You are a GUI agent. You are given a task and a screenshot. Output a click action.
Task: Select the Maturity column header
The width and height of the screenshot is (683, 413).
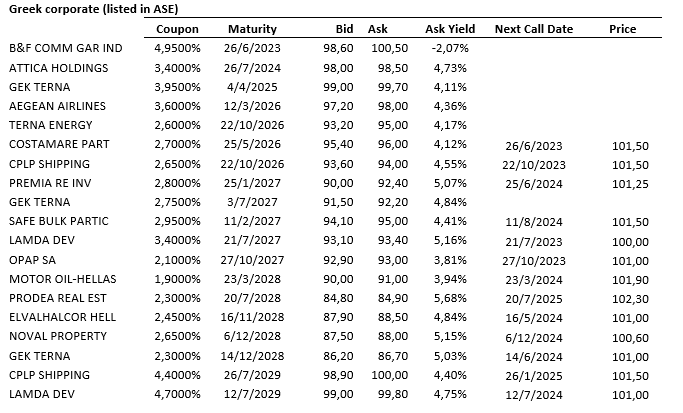tap(252, 29)
